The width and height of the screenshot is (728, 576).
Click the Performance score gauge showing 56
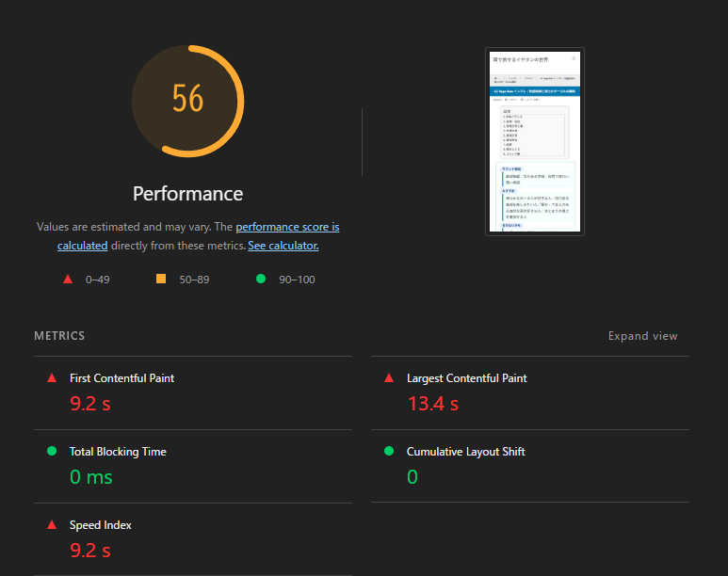click(x=187, y=99)
